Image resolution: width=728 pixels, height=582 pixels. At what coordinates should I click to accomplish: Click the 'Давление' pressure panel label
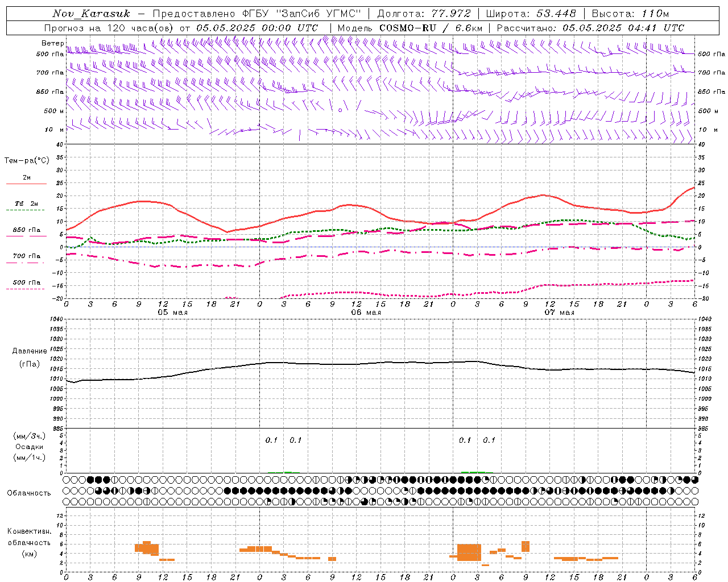(x=30, y=351)
